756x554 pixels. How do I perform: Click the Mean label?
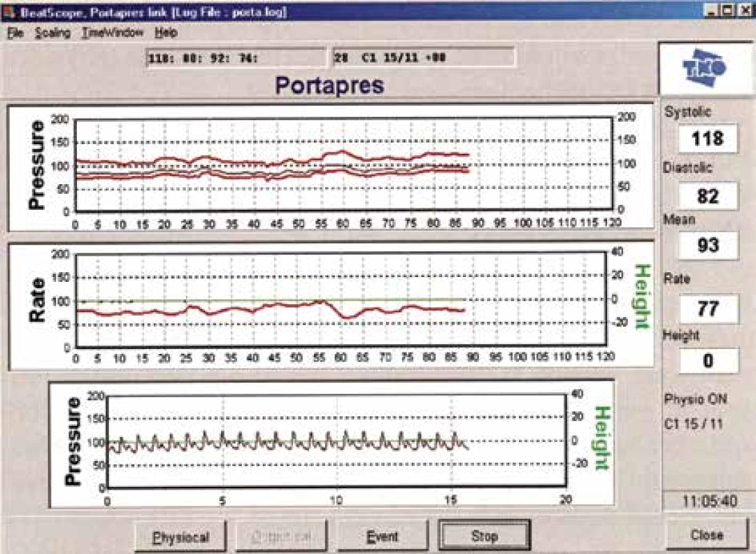click(x=679, y=220)
